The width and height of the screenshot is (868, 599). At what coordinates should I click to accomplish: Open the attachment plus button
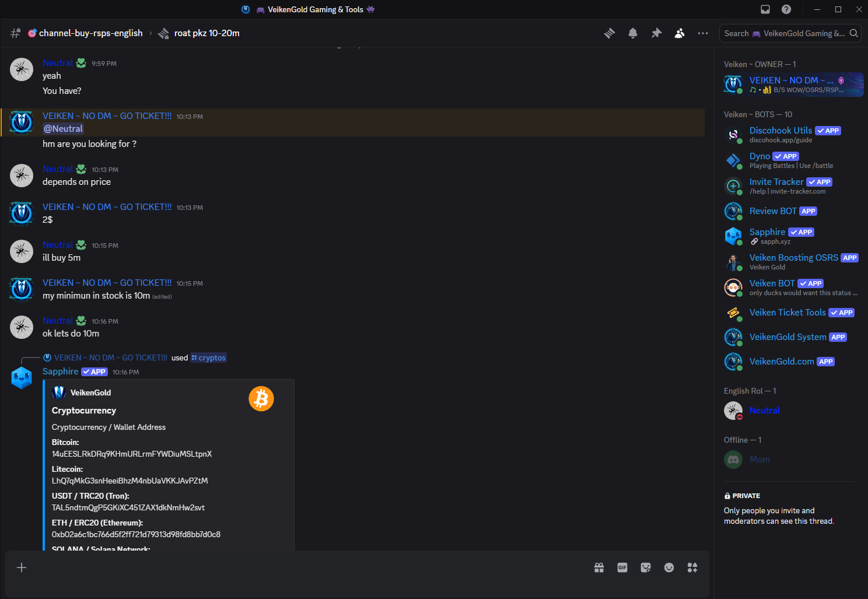(22, 568)
